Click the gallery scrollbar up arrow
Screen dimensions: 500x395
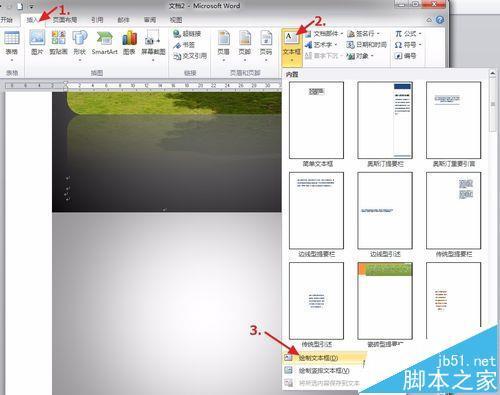click(493, 73)
